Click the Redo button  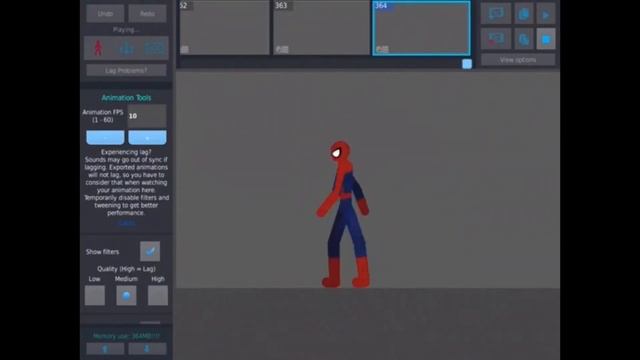(147, 13)
